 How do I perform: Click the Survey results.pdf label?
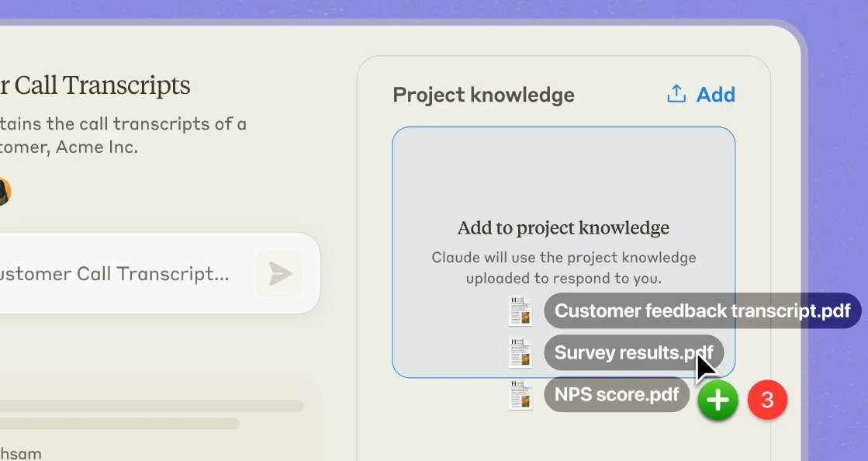pos(634,352)
